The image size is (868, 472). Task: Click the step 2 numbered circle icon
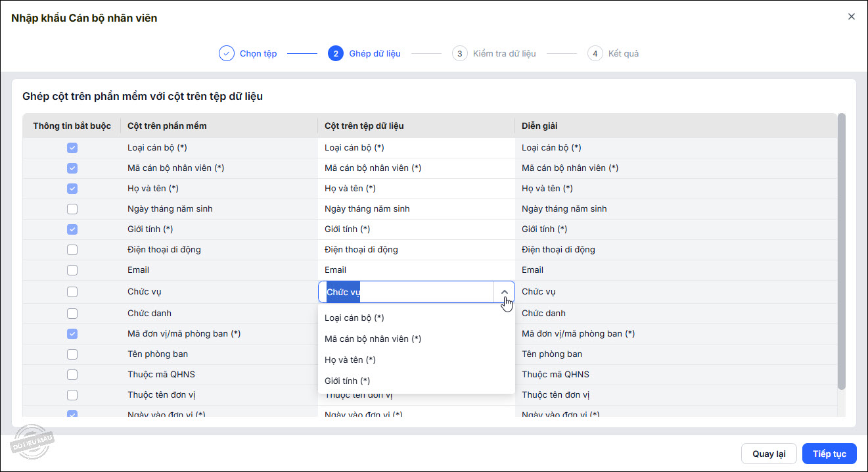[x=336, y=54]
